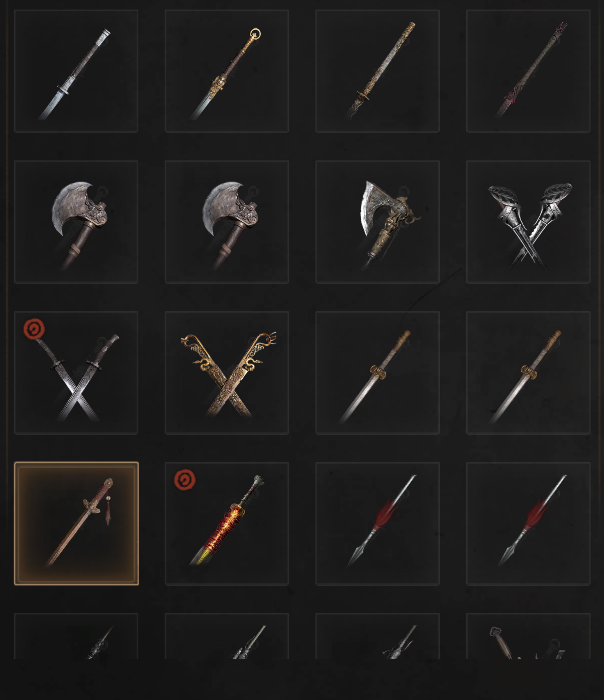The image size is (604, 700).
Task: Select the silver-hilted straight sword
Action: (x=76, y=71)
